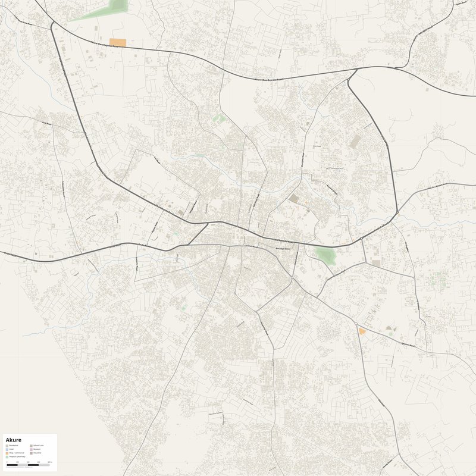The height and width of the screenshot is (476, 476).
Task: Click the Ondo Road label at west edge
Action: pos(10,254)
